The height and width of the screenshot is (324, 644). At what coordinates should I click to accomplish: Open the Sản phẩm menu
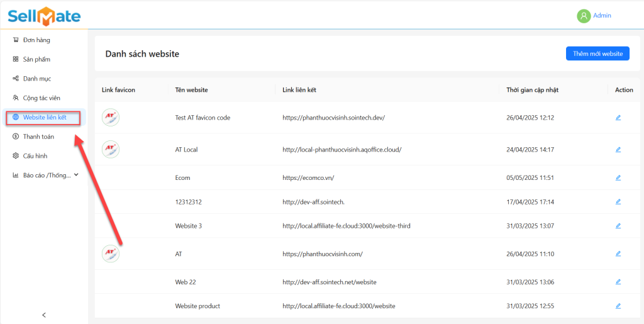(x=36, y=60)
